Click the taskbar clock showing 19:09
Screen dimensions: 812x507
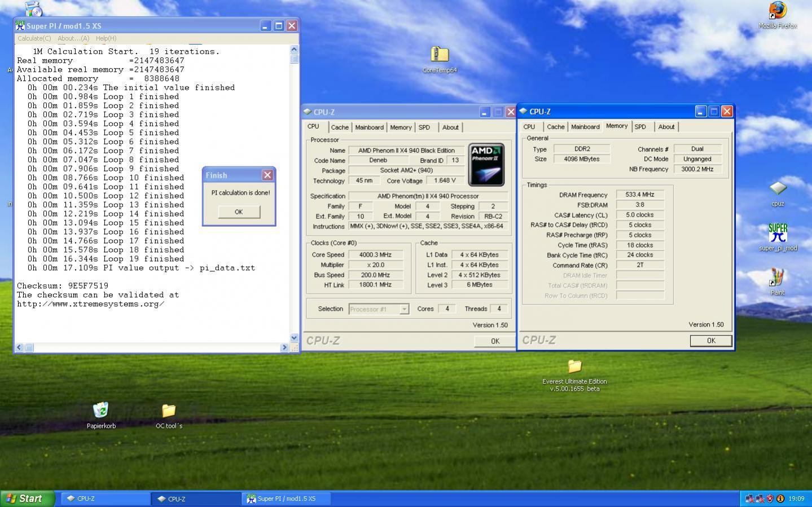[796, 499]
